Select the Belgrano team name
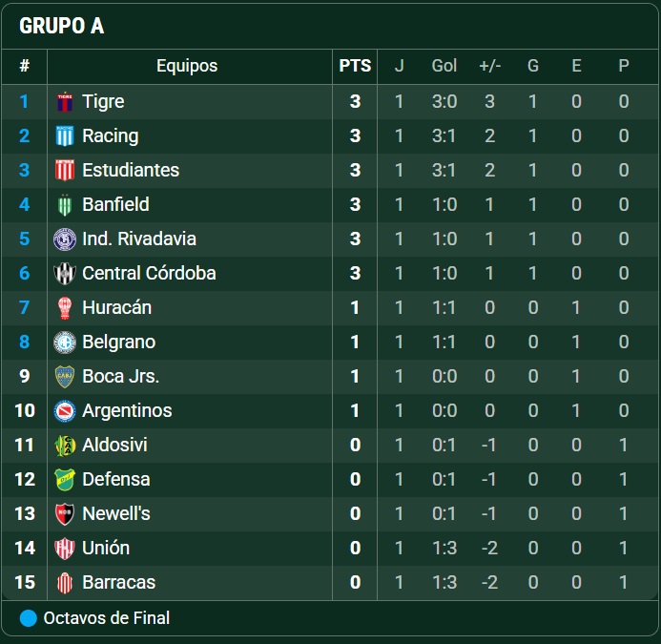The image size is (661, 644). [x=118, y=342]
